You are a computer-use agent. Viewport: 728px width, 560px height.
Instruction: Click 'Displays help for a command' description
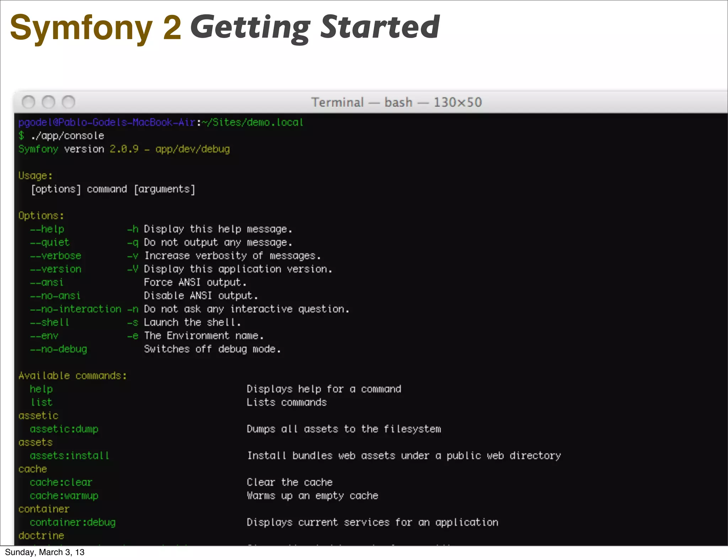coord(324,389)
